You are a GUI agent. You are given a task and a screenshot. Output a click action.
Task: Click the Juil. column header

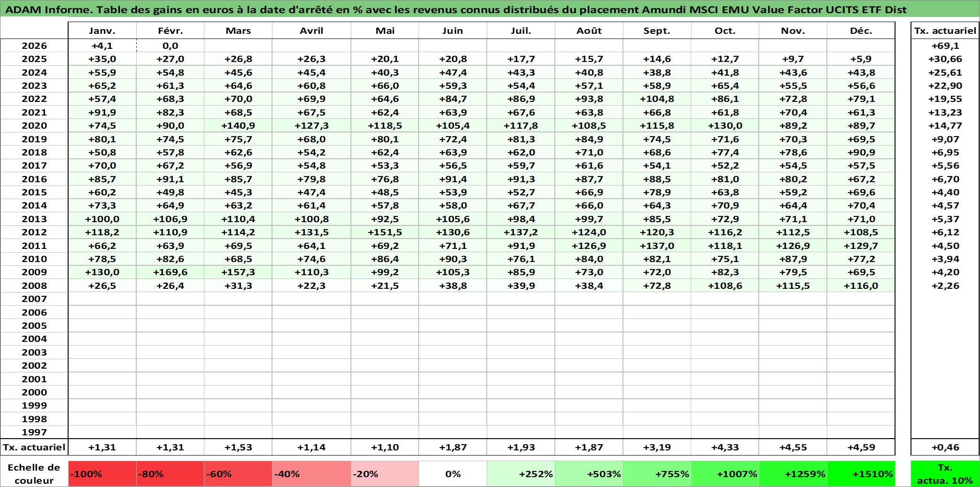pos(521,31)
